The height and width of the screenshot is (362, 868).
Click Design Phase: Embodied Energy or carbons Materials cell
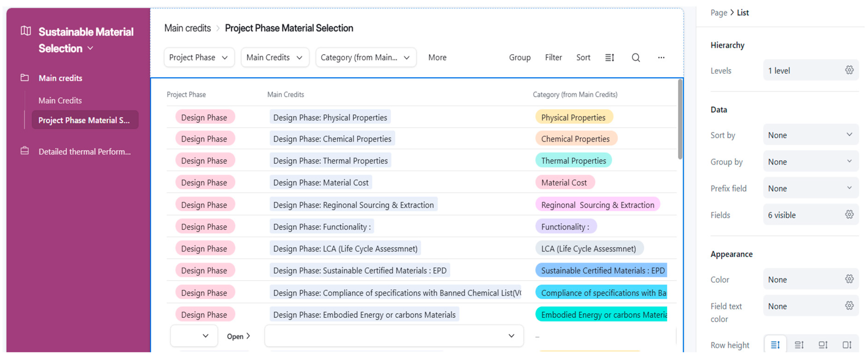tap(364, 314)
